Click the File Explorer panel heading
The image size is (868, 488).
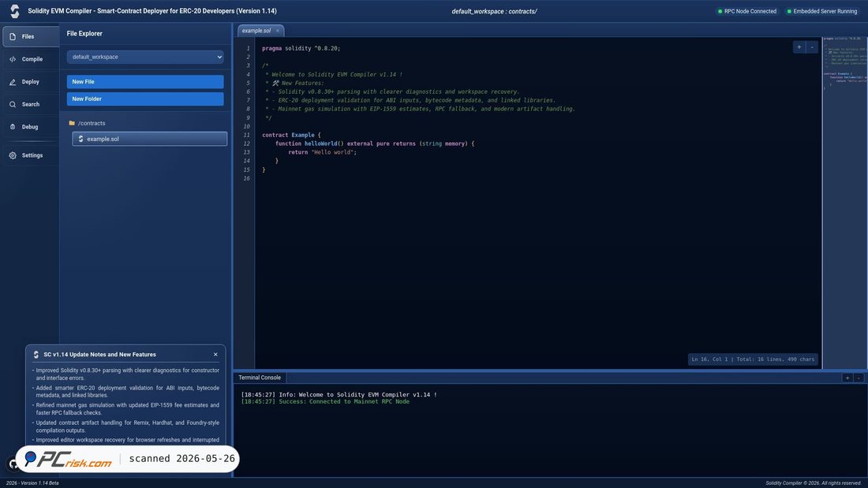(84, 34)
